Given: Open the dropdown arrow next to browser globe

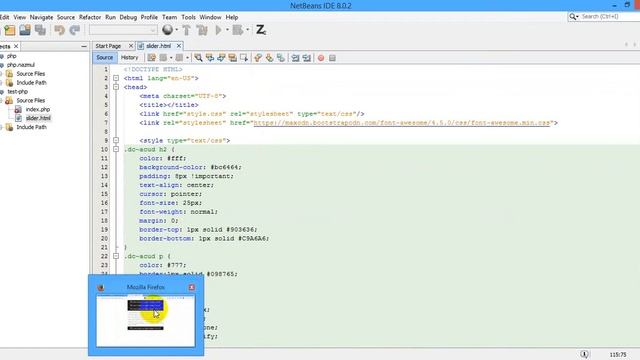Looking at the screenshot, I should [x=176, y=29].
